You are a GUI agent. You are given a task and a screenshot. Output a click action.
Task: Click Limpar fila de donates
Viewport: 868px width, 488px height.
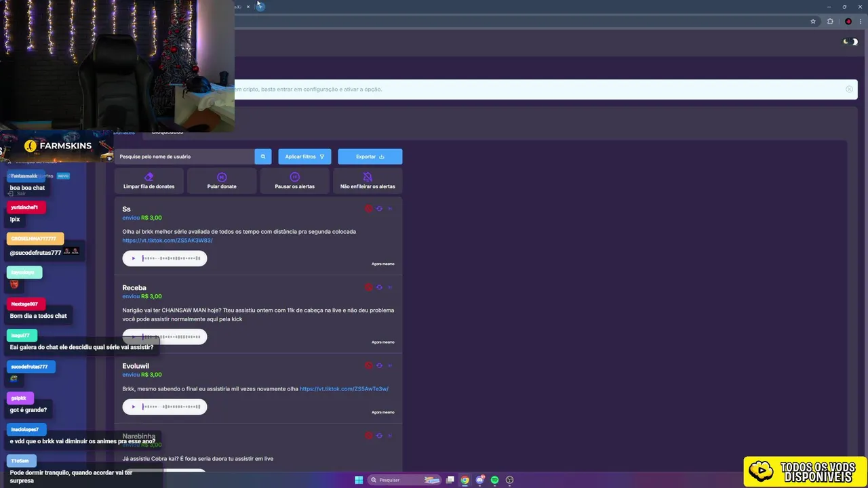149,181
